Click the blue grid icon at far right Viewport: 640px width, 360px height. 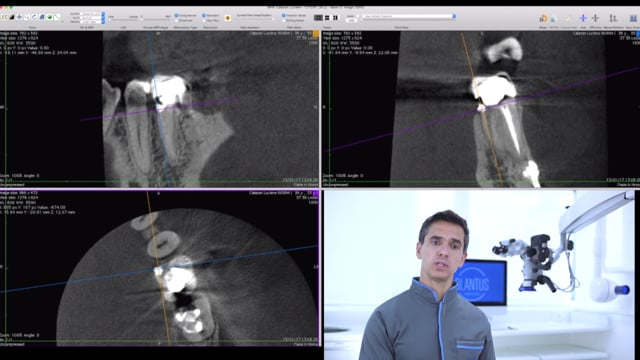coord(633,18)
